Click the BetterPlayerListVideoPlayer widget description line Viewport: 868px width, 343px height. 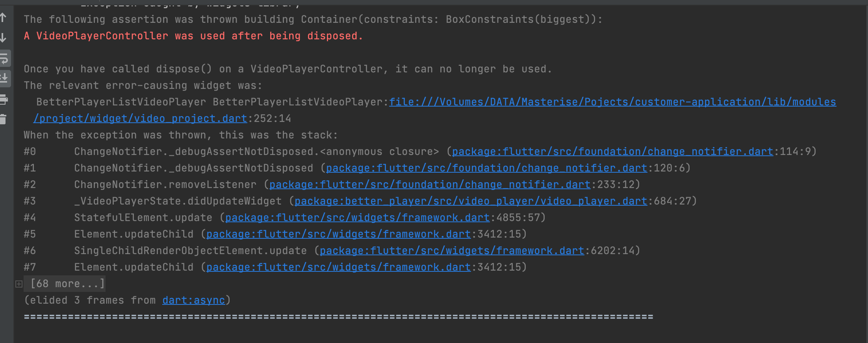click(x=211, y=101)
